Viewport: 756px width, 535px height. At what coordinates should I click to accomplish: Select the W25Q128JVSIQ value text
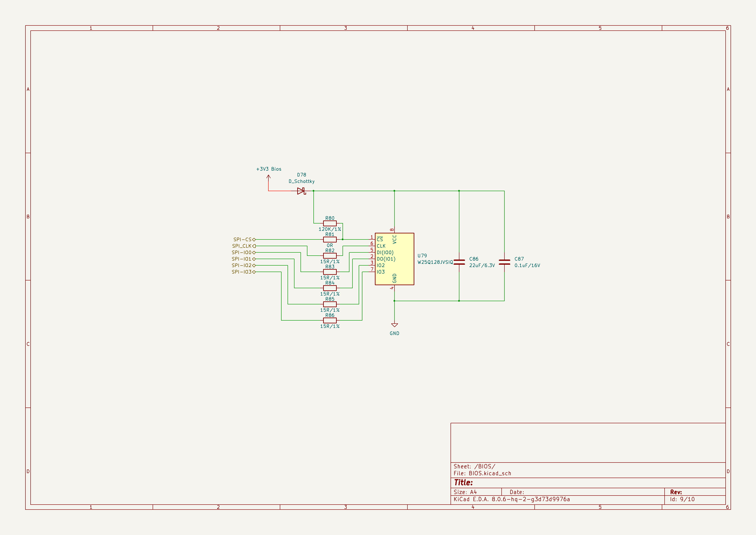[x=435, y=262]
